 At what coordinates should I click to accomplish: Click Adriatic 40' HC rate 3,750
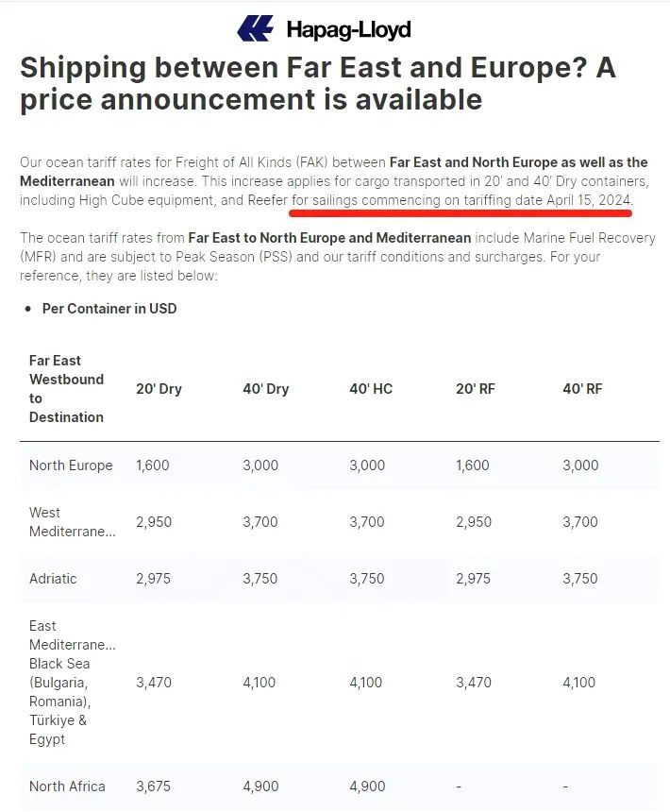367,579
